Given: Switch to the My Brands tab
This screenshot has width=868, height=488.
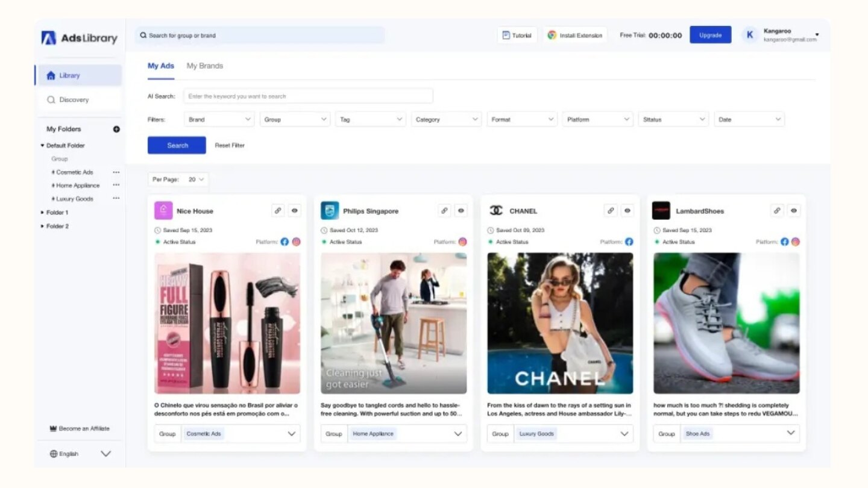Looking at the screenshot, I should coord(205,66).
